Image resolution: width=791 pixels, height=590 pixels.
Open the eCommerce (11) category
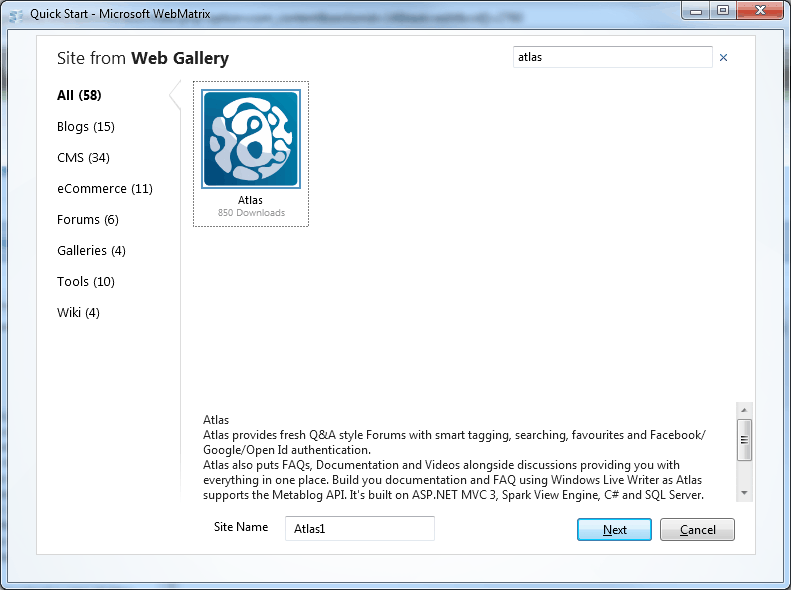coord(105,189)
